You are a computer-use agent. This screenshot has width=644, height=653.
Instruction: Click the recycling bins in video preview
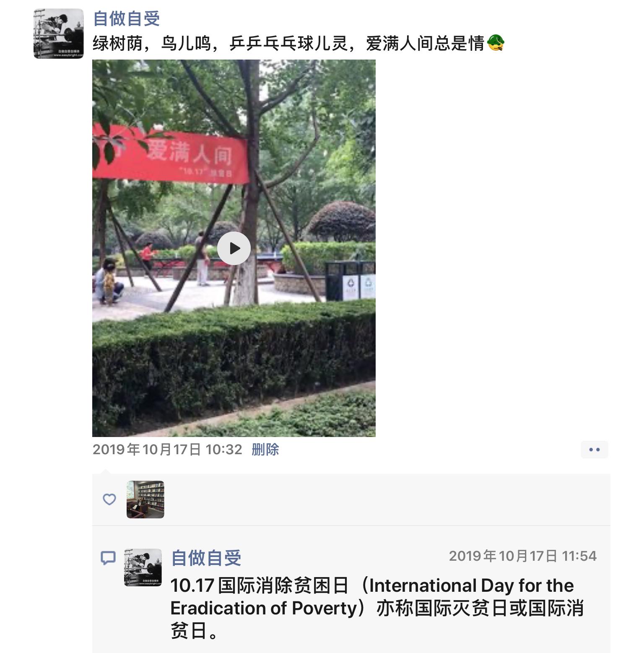[351, 280]
